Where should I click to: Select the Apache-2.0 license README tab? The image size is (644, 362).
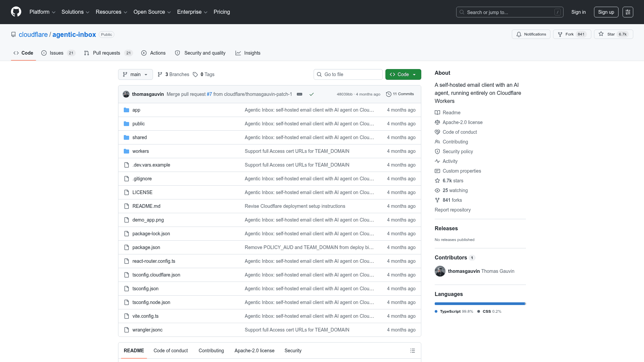pos(255,351)
